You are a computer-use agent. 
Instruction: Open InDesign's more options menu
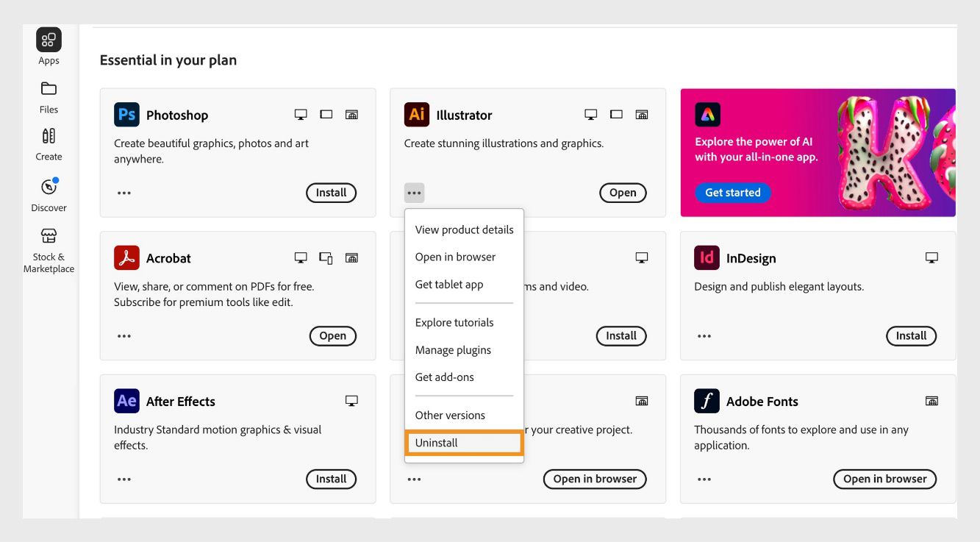pos(704,336)
